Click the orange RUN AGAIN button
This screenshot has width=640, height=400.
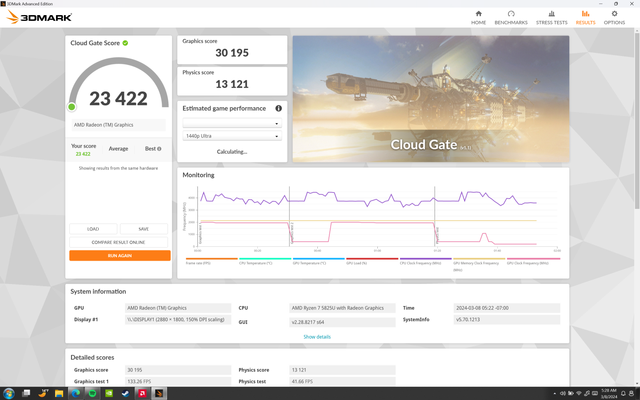[120, 256]
